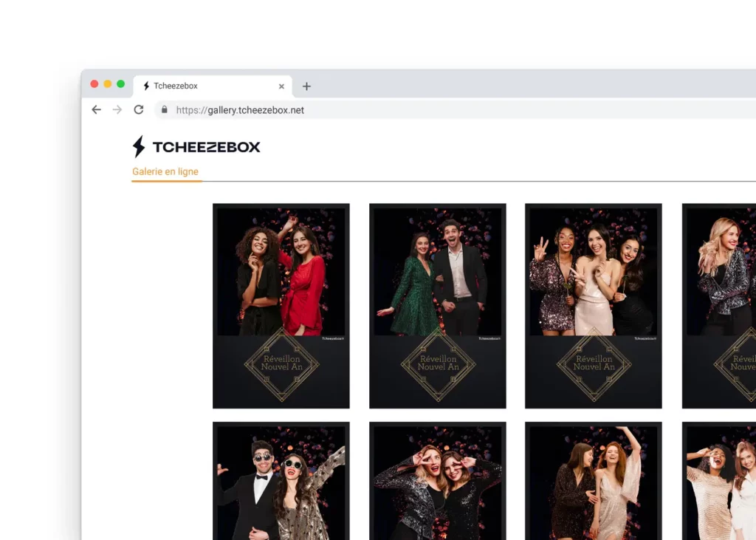The image size is (756, 540).
Task: Click the Tcheezebox lightning bolt logo
Action: pos(139,147)
